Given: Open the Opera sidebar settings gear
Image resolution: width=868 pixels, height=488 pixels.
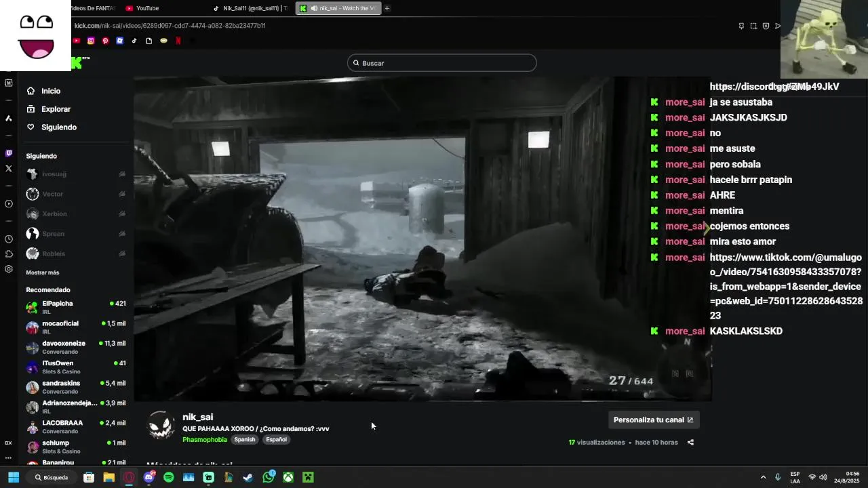Looking at the screenshot, I should pos(8,268).
